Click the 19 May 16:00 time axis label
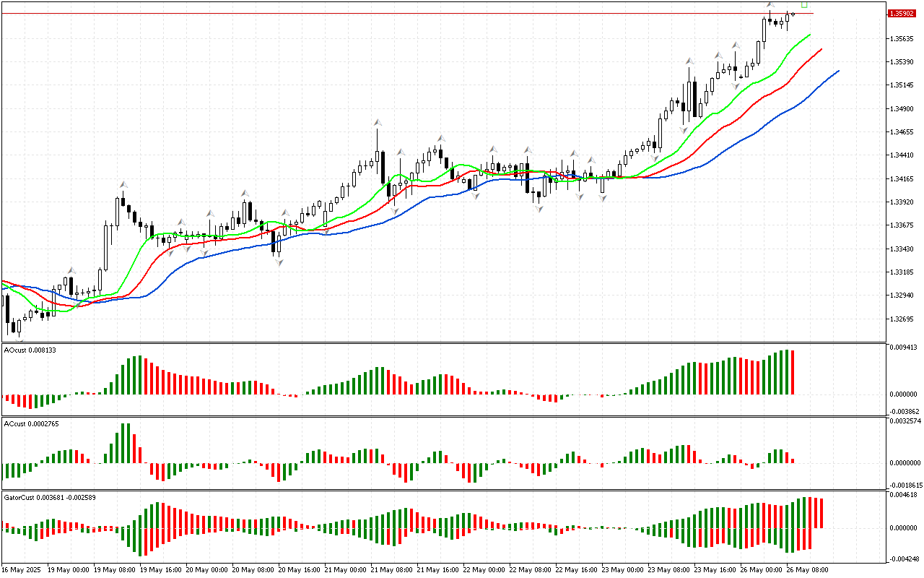 pyautogui.click(x=162, y=569)
